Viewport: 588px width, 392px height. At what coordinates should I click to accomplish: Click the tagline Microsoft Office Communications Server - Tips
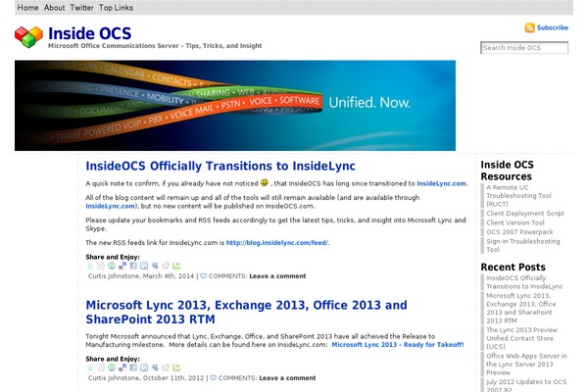click(x=155, y=46)
